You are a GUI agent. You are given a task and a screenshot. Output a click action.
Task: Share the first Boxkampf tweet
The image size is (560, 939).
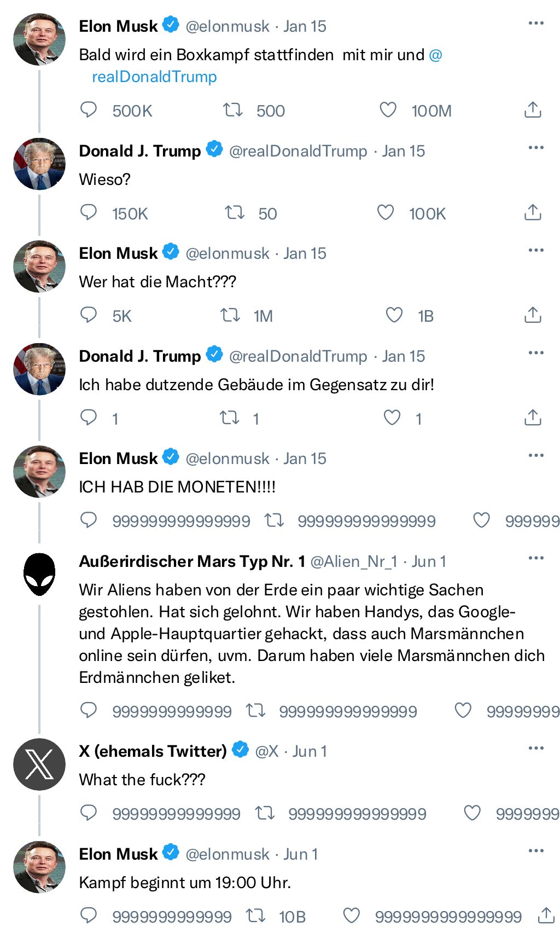point(533,110)
